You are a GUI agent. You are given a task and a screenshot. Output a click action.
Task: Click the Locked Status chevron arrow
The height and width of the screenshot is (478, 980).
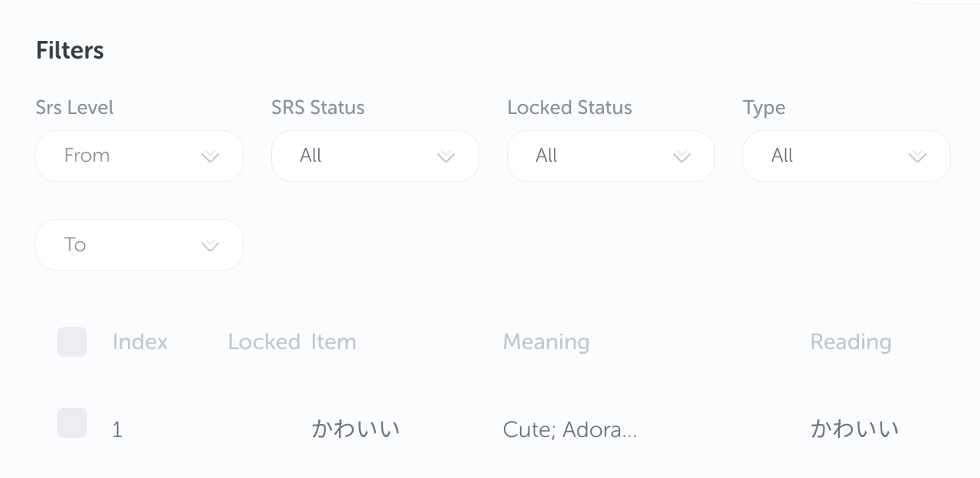681,157
